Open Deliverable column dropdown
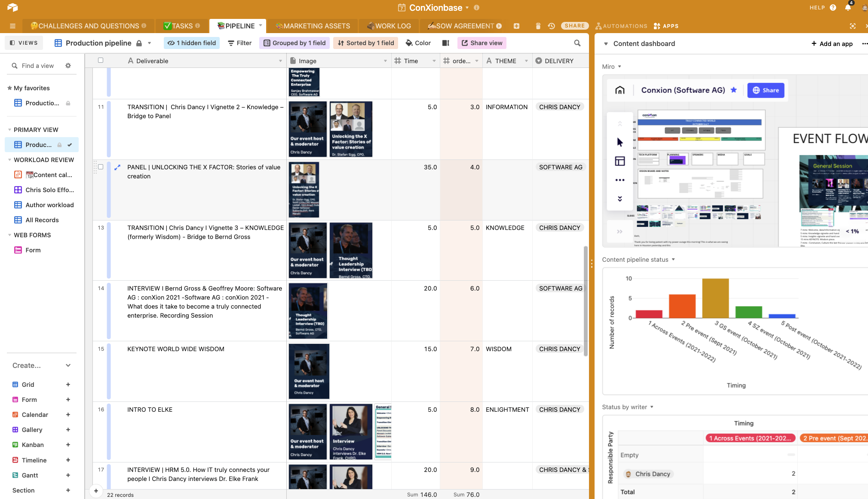 point(280,61)
